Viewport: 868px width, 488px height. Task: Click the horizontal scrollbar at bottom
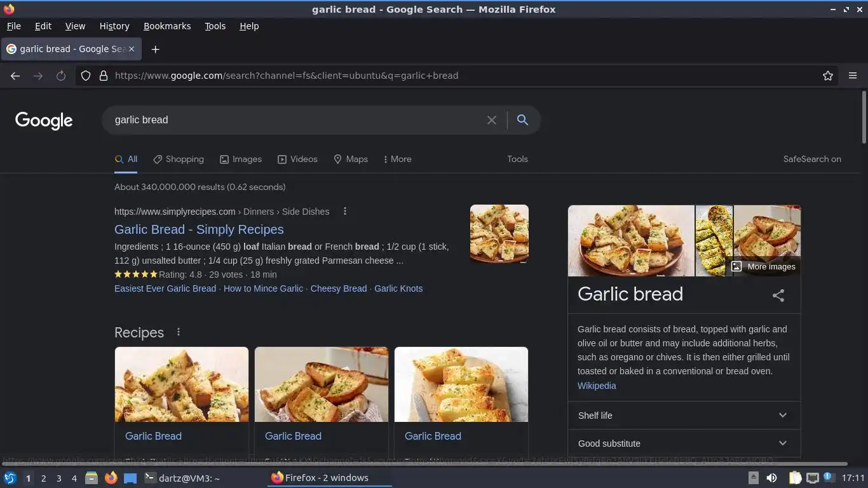click(x=424, y=464)
